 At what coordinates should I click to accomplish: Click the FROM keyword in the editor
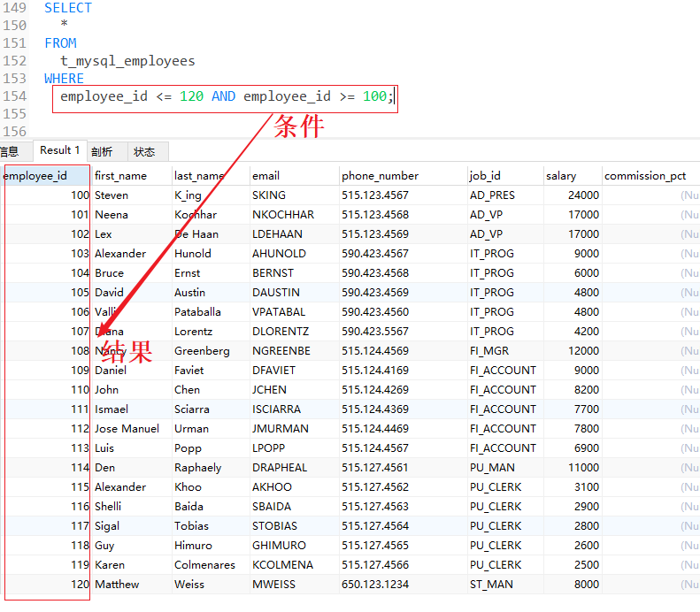pos(60,43)
